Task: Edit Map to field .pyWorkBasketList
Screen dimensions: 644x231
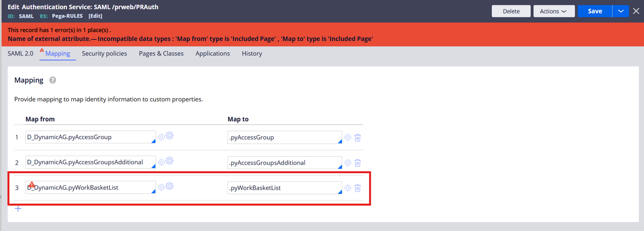Action: click(285, 188)
